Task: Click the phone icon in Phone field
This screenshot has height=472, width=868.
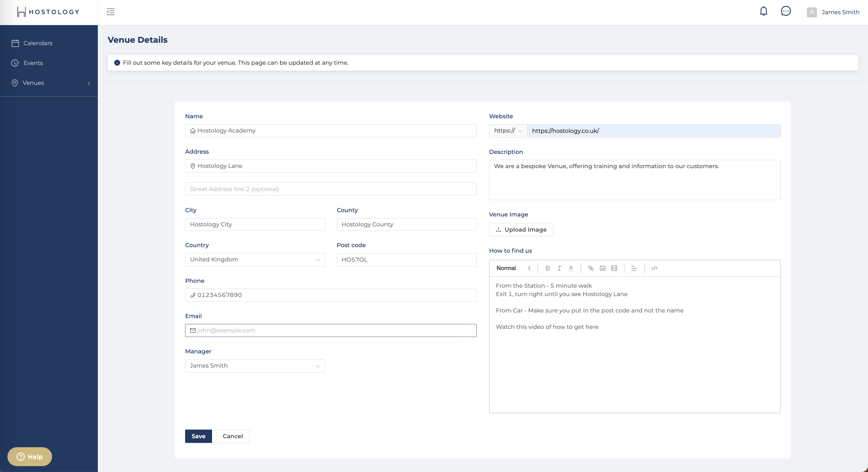Action: [x=193, y=295]
